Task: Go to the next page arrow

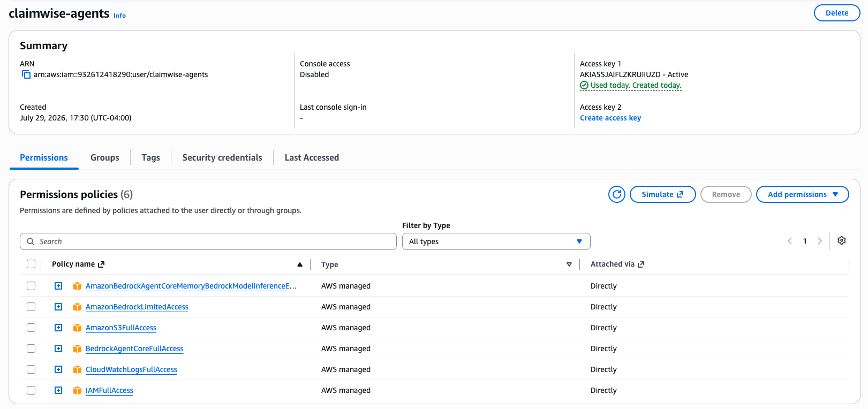Action: tap(820, 241)
